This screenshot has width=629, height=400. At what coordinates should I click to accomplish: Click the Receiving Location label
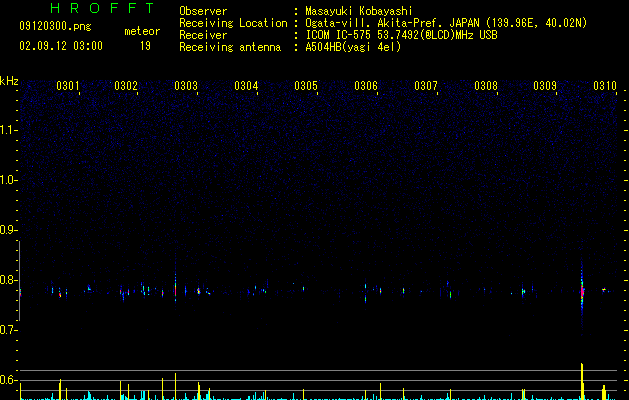233,23
